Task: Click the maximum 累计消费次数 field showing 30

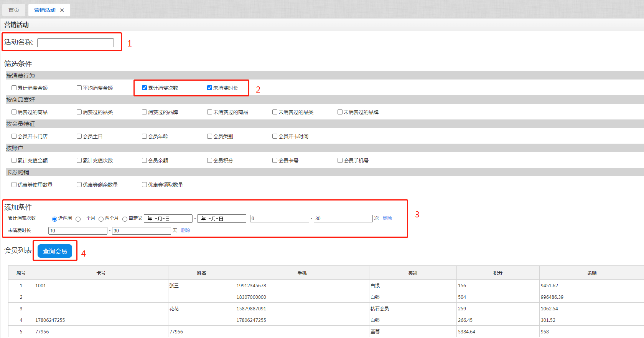Action: pyautogui.click(x=343, y=219)
